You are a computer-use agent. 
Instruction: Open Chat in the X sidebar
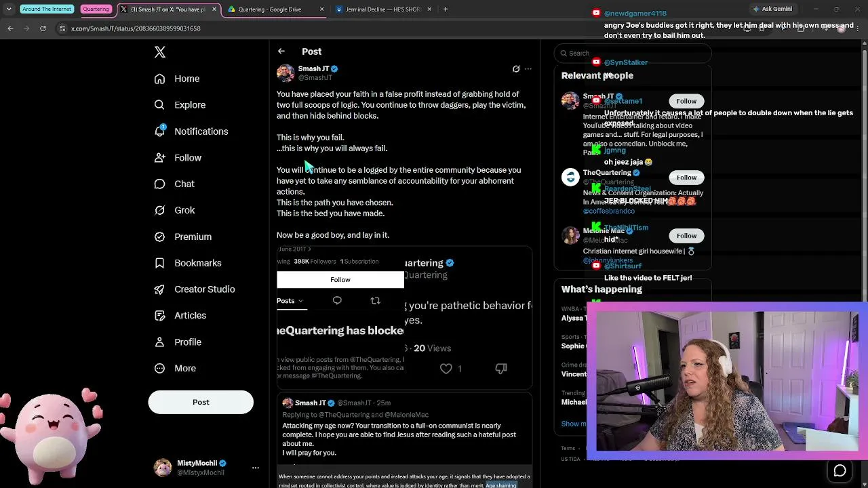[x=174, y=184]
